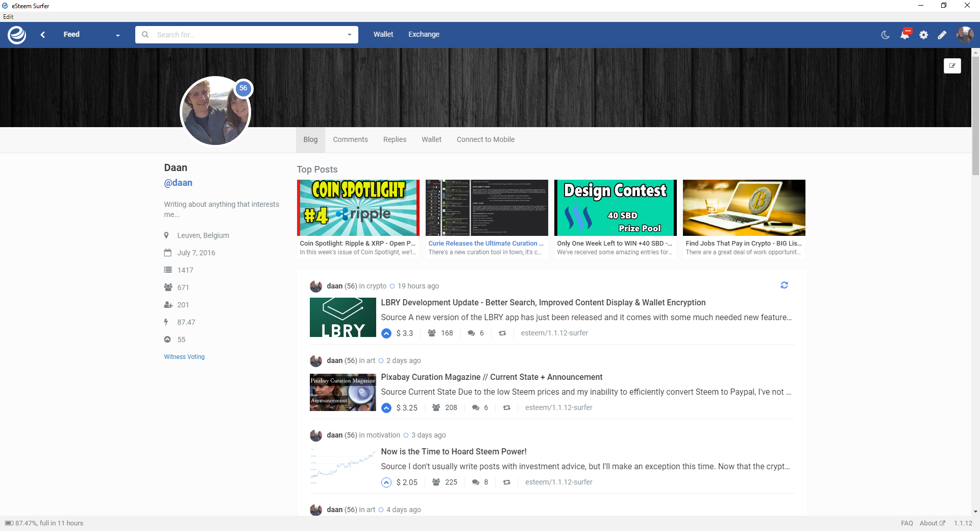Image resolution: width=980 pixels, height=531 pixels.
Task: Open Design Contest top post thumbnail
Action: pos(616,208)
